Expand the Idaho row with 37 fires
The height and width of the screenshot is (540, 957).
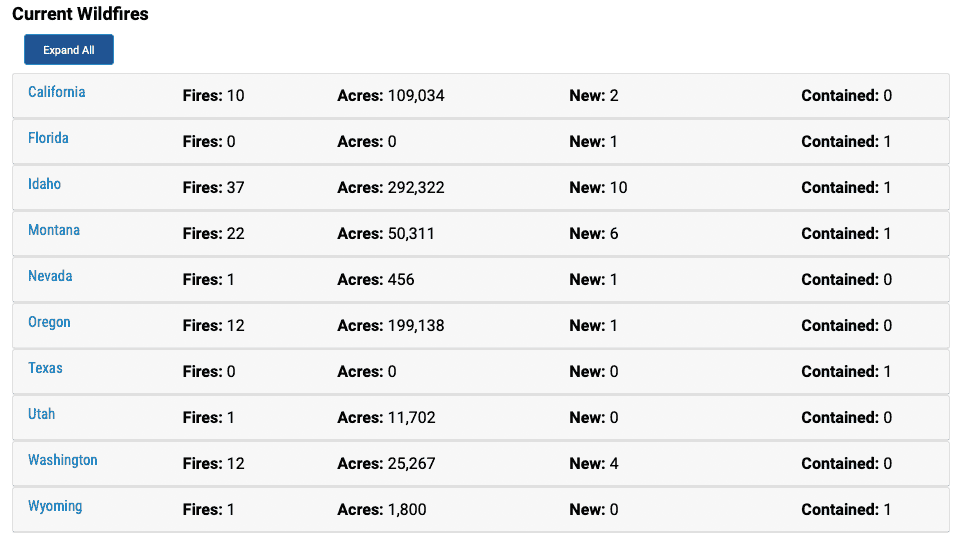tap(481, 188)
